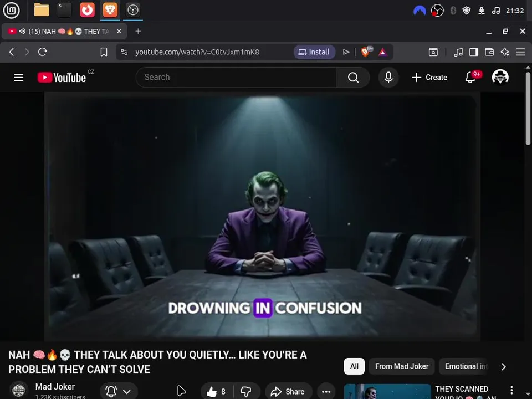Click the video player to pause

[x=262, y=217]
